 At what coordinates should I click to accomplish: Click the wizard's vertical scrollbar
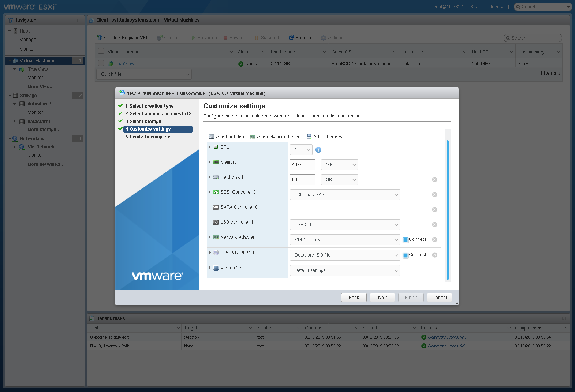448,210
